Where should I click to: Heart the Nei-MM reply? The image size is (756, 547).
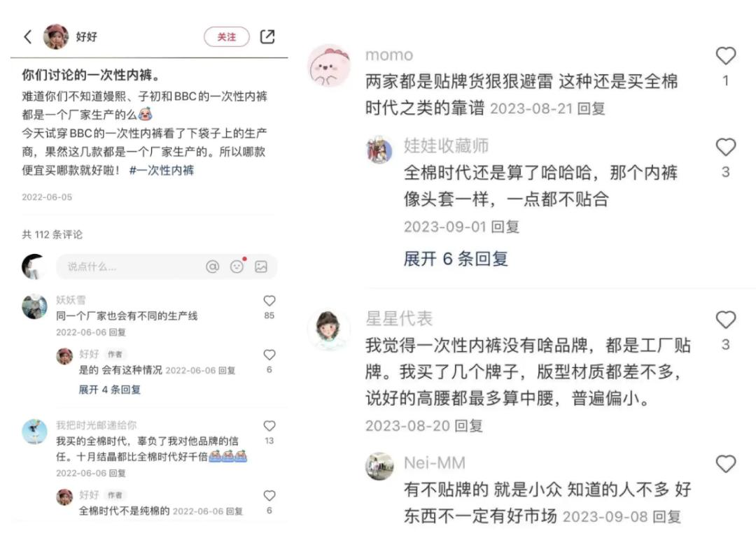[725, 464]
